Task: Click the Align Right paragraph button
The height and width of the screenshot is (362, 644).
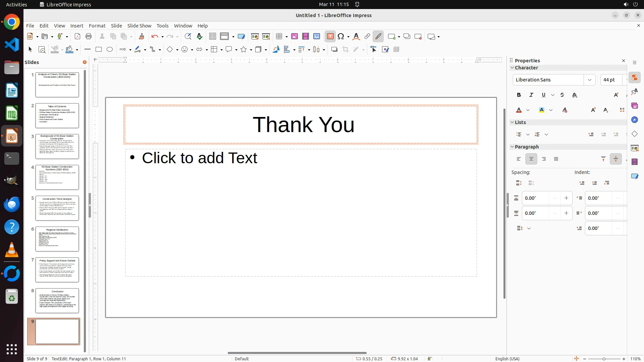Action: click(x=544, y=159)
